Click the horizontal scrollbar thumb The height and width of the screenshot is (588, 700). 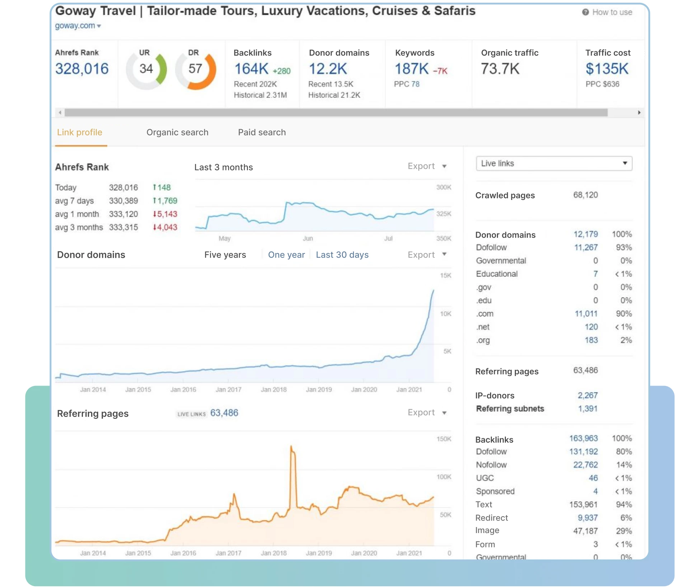pyautogui.click(x=336, y=113)
